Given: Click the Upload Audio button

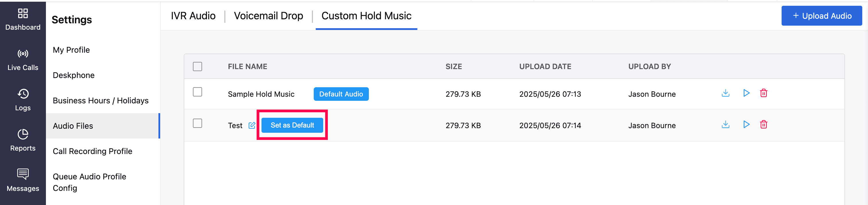Looking at the screenshot, I should pyautogui.click(x=821, y=16).
